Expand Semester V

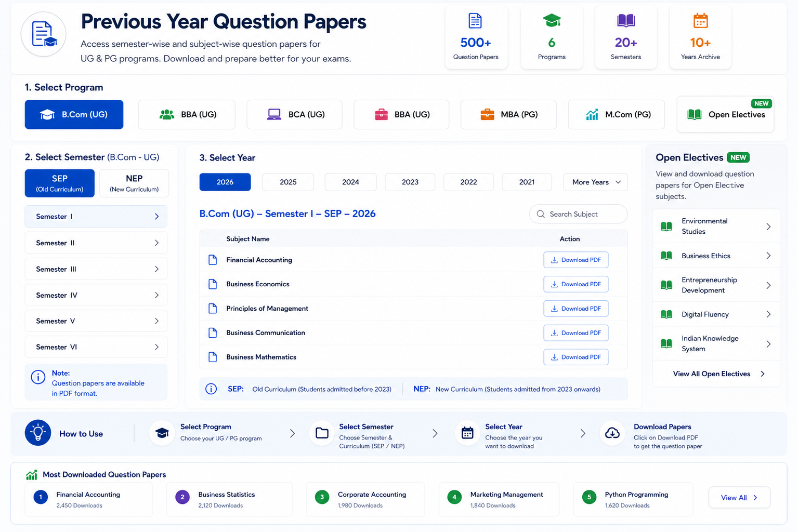(x=96, y=321)
